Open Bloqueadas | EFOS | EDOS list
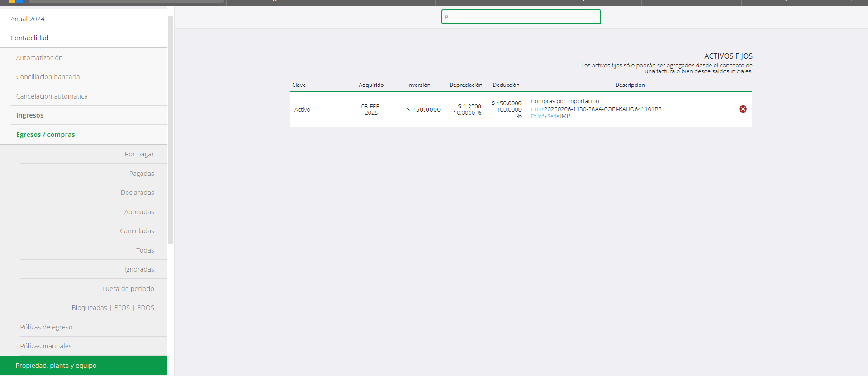The width and height of the screenshot is (868, 376). point(113,308)
